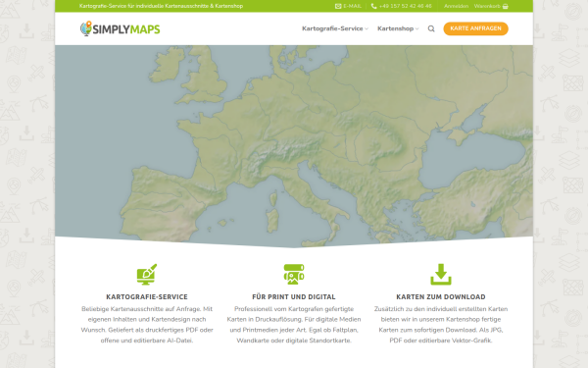Click the envelope E-MAIL icon
This screenshot has height=368, width=588.
pyautogui.click(x=338, y=6)
